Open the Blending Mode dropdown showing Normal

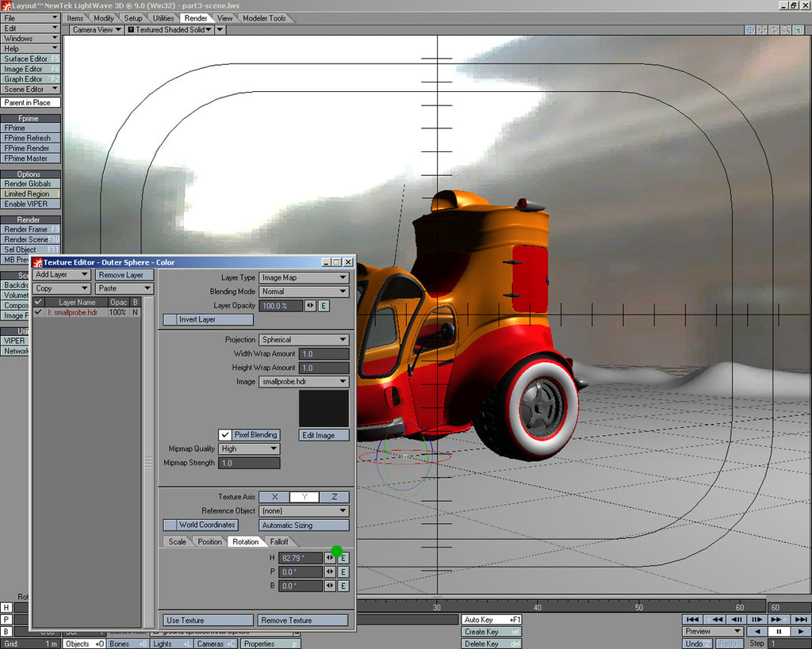click(x=302, y=292)
